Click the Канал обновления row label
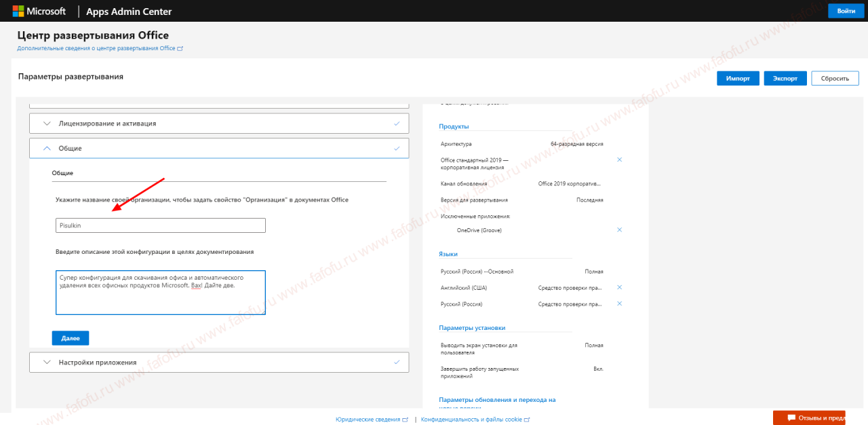 [x=464, y=184]
